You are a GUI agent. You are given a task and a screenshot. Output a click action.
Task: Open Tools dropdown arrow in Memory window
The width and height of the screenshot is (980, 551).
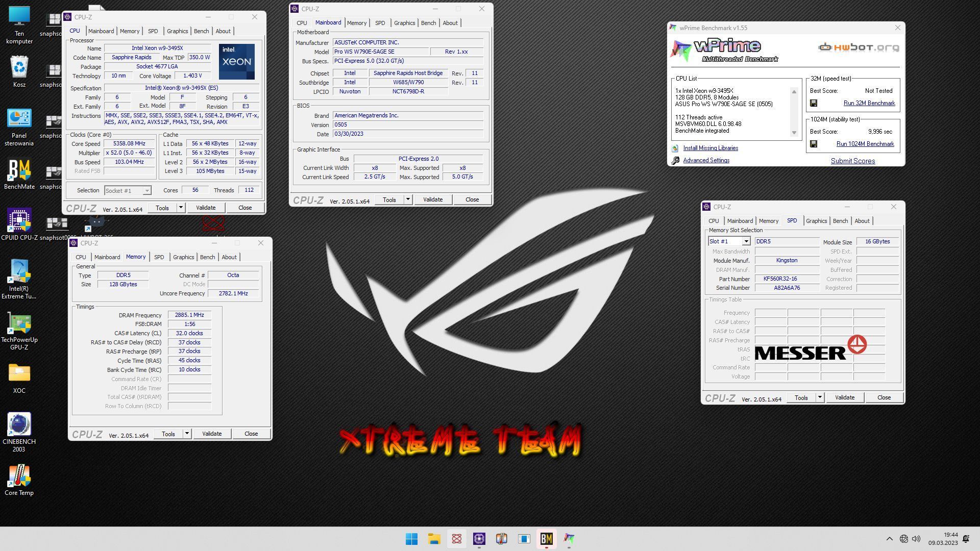click(186, 434)
